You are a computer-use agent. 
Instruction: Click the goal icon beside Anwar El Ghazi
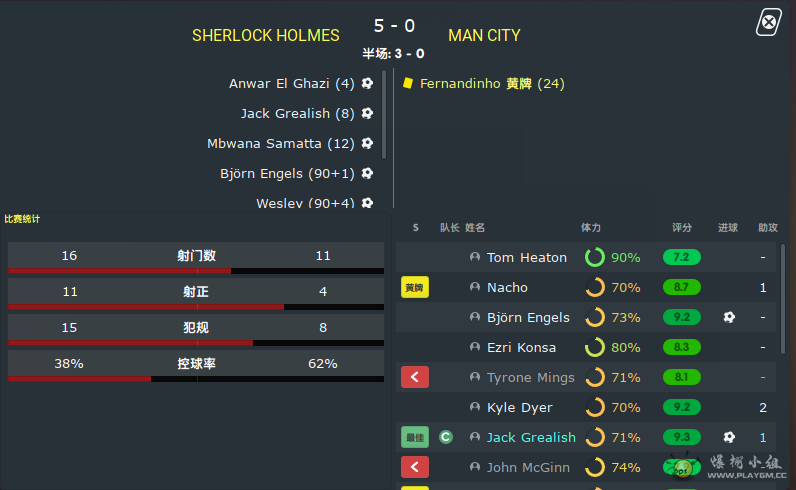tap(367, 84)
